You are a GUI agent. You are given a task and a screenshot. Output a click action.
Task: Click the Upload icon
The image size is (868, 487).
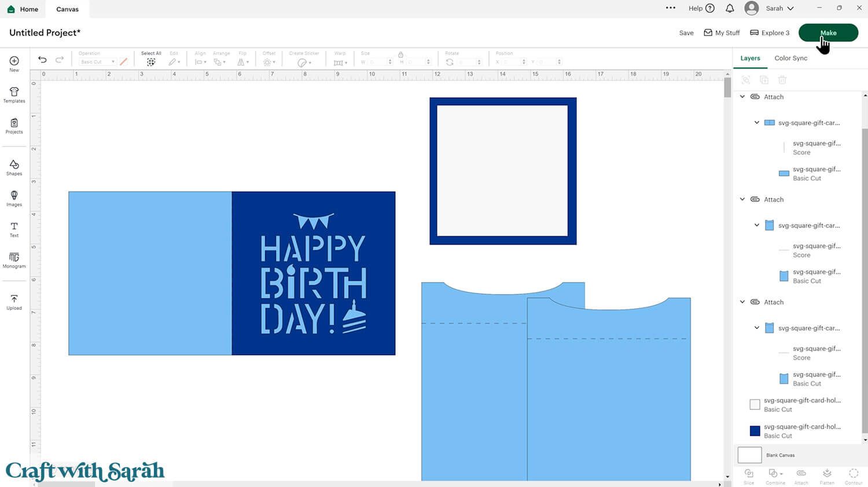pos(14,302)
